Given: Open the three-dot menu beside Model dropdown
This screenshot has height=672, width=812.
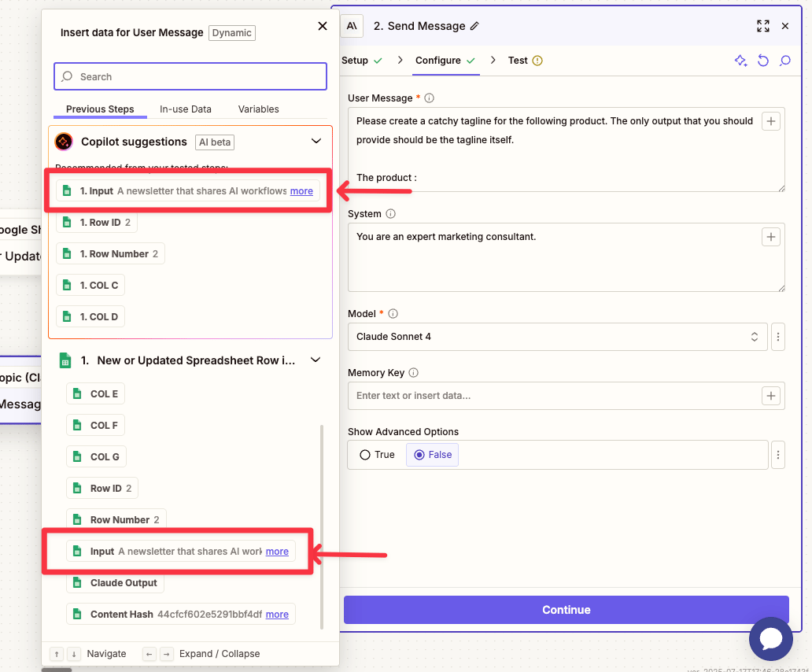Looking at the screenshot, I should 778,337.
